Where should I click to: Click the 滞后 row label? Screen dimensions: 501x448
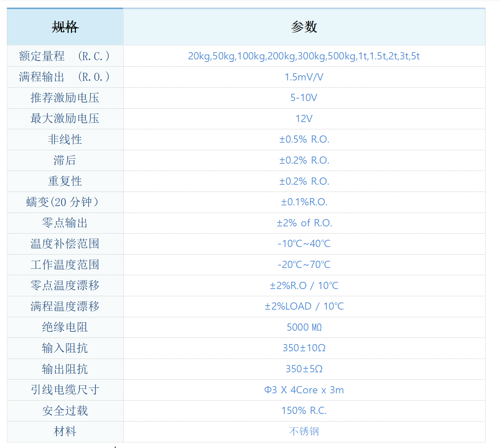pyautogui.click(x=65, y=160)
